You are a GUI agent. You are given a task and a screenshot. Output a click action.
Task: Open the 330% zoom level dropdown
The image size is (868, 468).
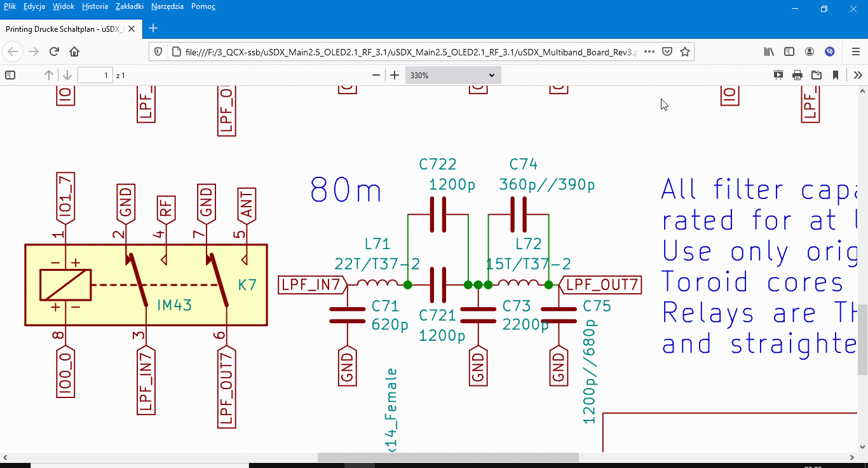click(453, 75)
